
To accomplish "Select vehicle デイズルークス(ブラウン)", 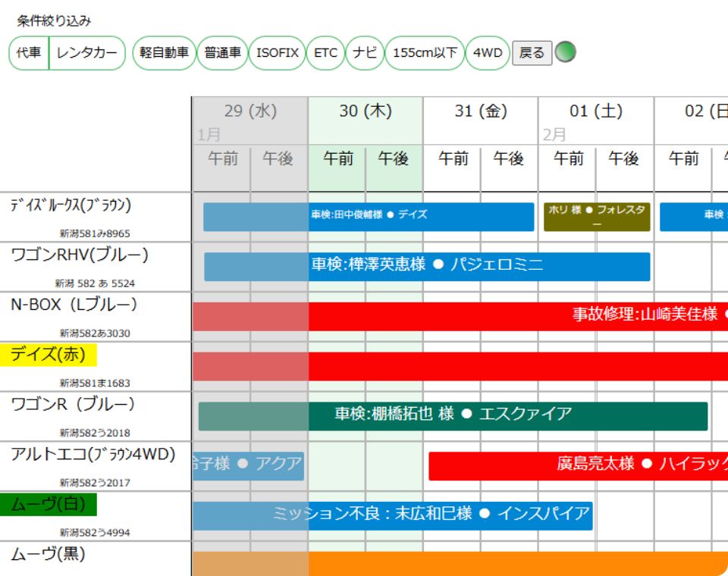I will [71, 205].
